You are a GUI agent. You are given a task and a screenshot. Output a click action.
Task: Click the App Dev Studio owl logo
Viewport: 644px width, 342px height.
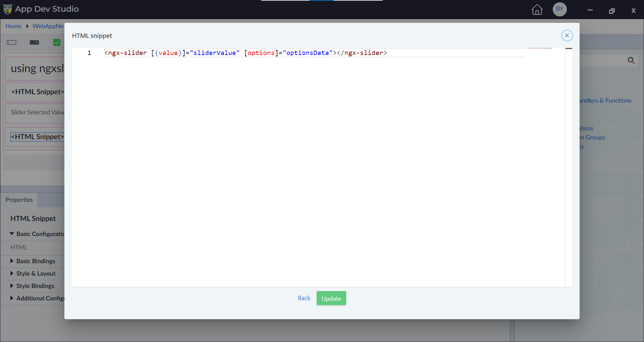coord(7,9)
